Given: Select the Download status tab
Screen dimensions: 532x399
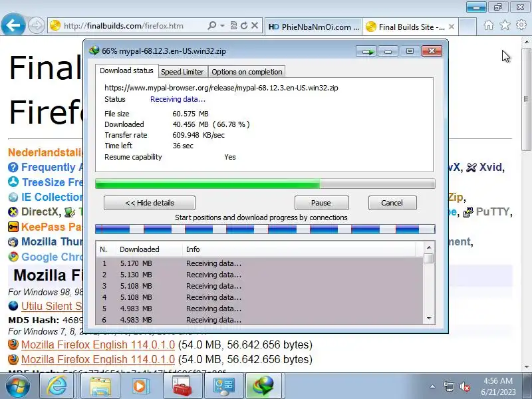Looking at the screenshot, I should pyautogui.click(x=126, y=70).
